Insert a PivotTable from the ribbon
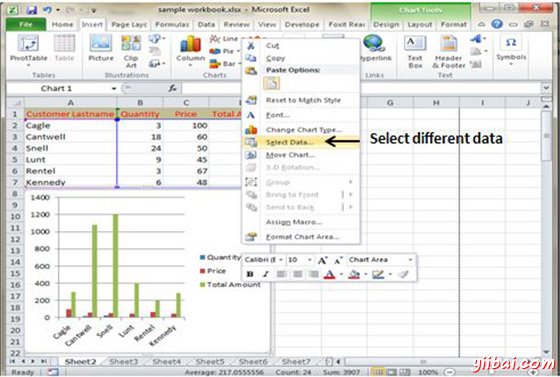Screen dimensions: 560x377 tap(28, 49)
